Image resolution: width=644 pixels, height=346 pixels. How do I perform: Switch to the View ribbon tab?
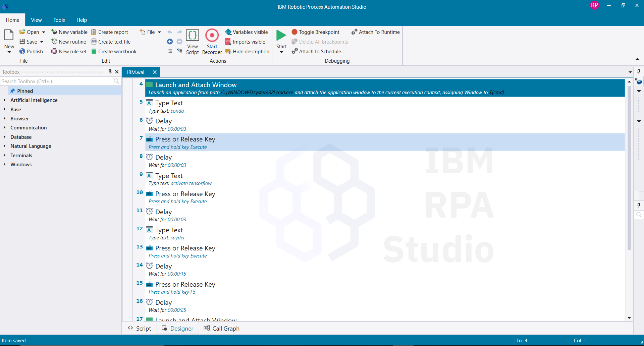36,20
